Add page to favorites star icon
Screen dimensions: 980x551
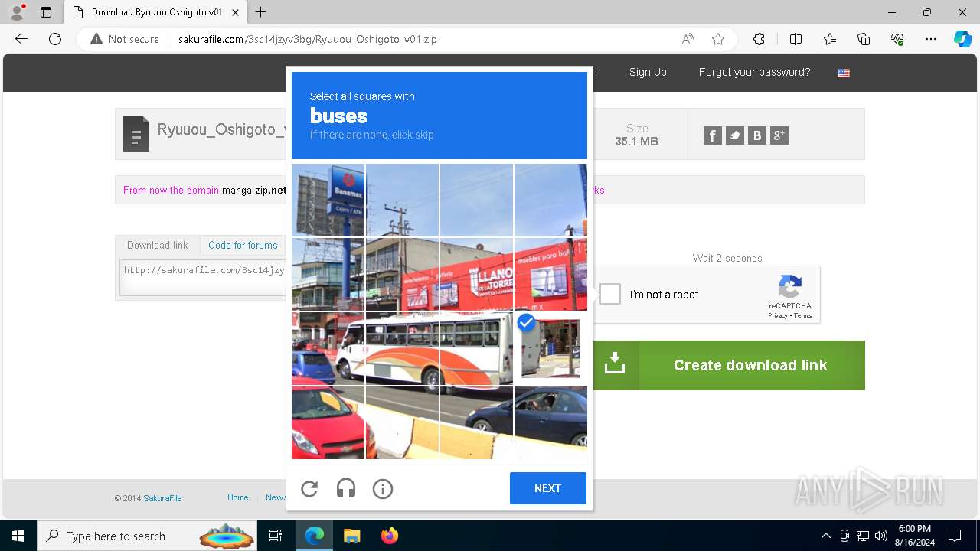coord(718,39)
